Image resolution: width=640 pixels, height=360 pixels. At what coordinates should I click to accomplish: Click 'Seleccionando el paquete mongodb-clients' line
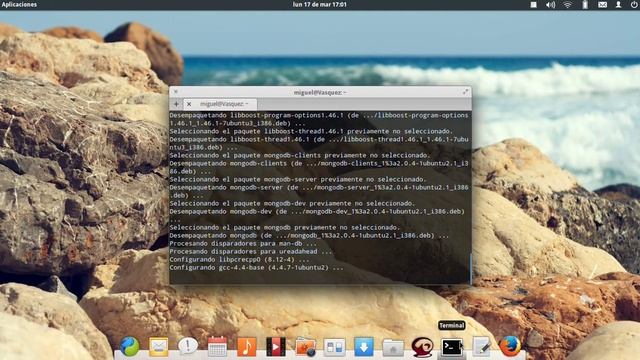tap(300, 155)
